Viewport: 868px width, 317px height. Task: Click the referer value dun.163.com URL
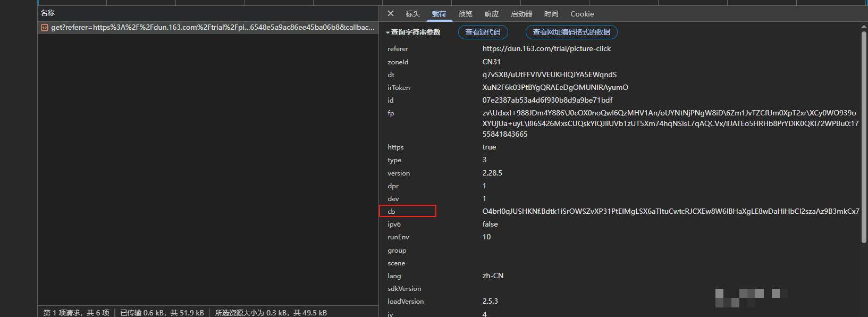click(546, 49)
